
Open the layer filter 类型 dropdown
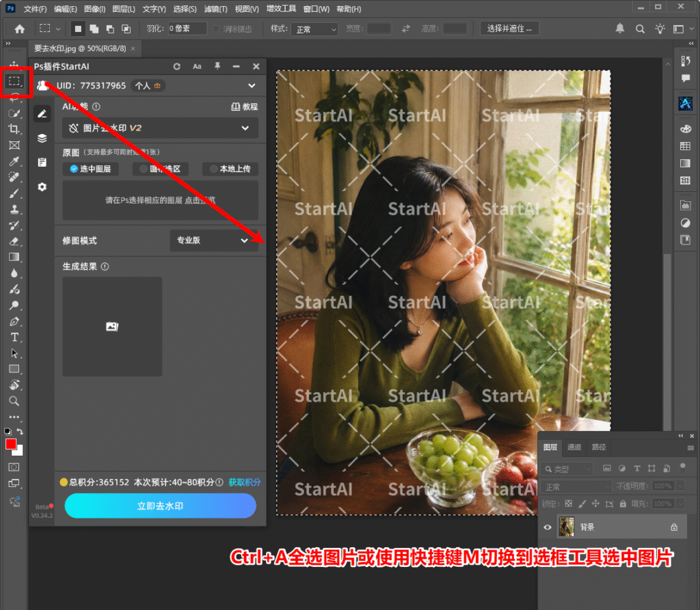(567, 469)
